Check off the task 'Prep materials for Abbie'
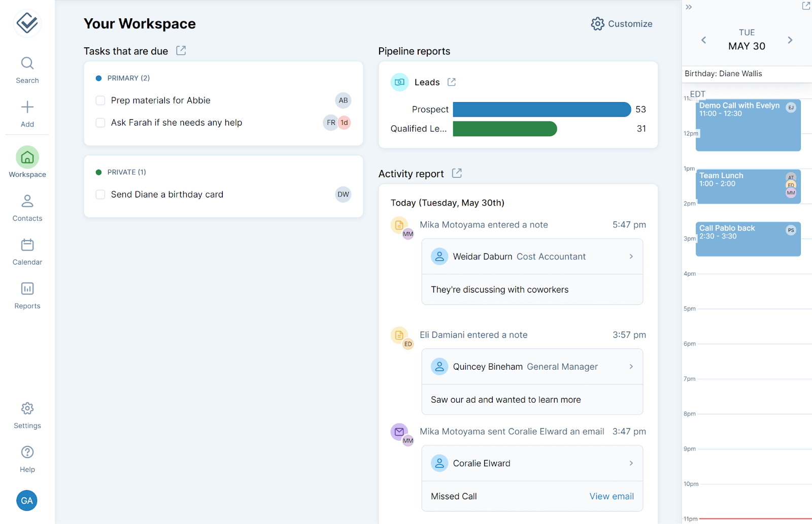This screenshot has height=524, width=812. [100, 100]
